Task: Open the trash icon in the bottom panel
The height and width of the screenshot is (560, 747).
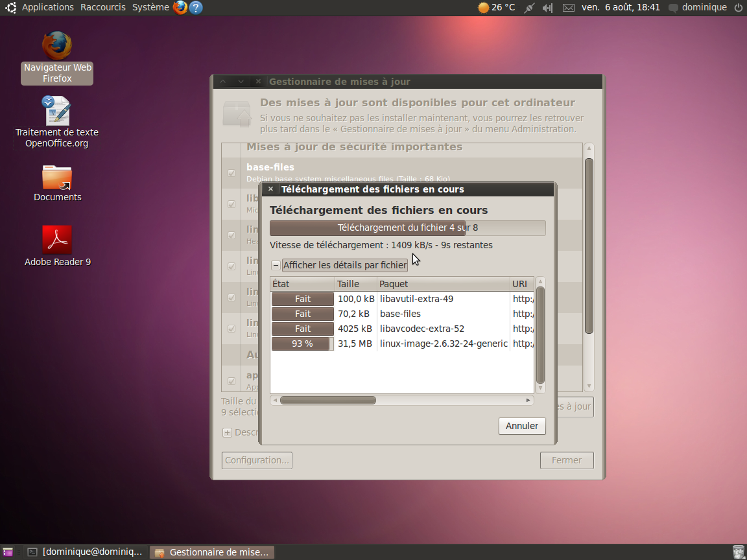Action: (x=738, y=552)
